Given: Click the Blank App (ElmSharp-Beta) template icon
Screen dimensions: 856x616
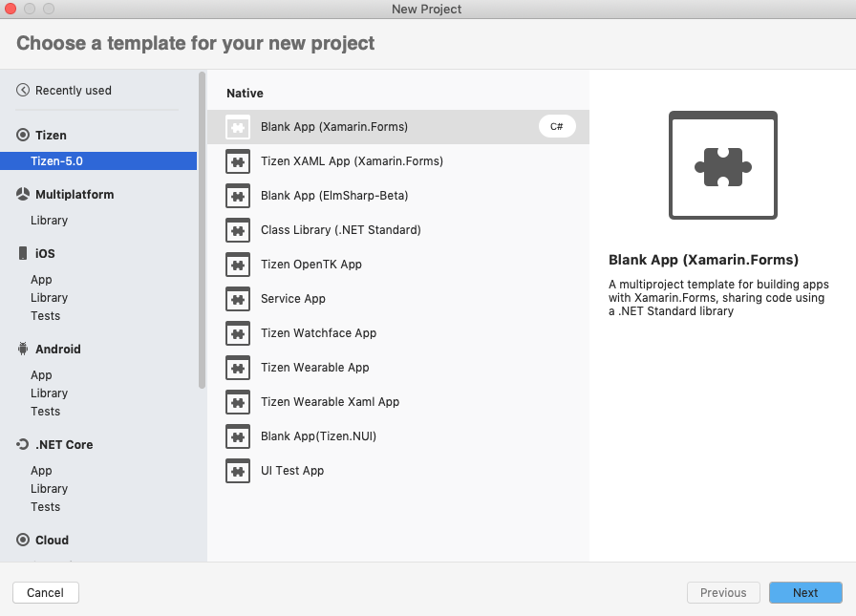Looking at the screenshot, I should click(x=237, y=196).
